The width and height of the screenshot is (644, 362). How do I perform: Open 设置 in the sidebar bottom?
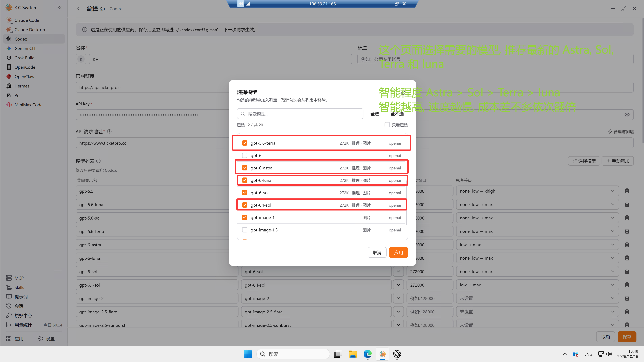46,339
